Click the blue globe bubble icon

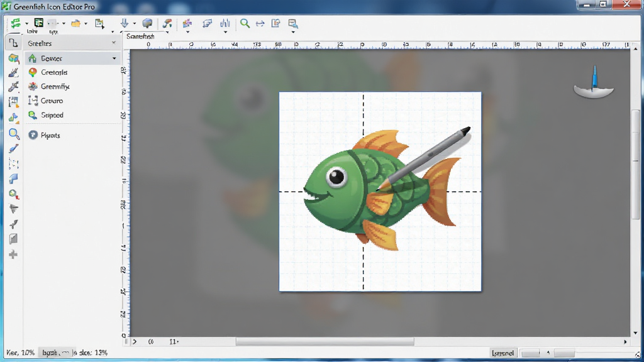[x=147, y=23]
